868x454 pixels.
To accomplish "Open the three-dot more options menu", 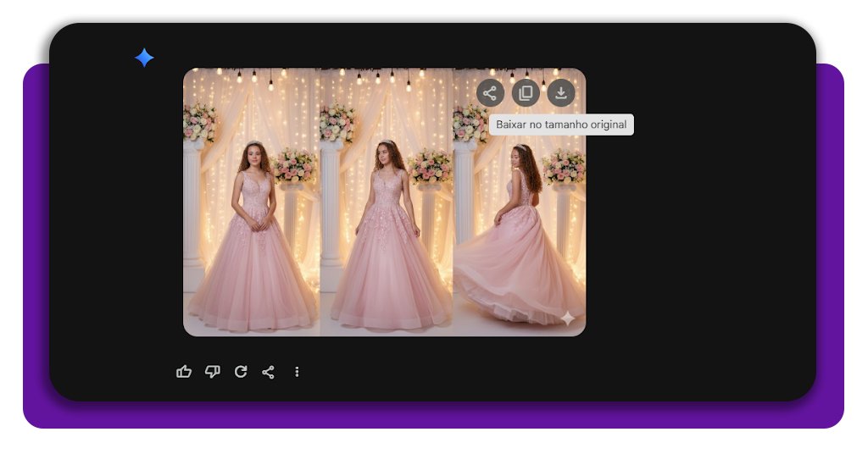I will pos(297,372).
